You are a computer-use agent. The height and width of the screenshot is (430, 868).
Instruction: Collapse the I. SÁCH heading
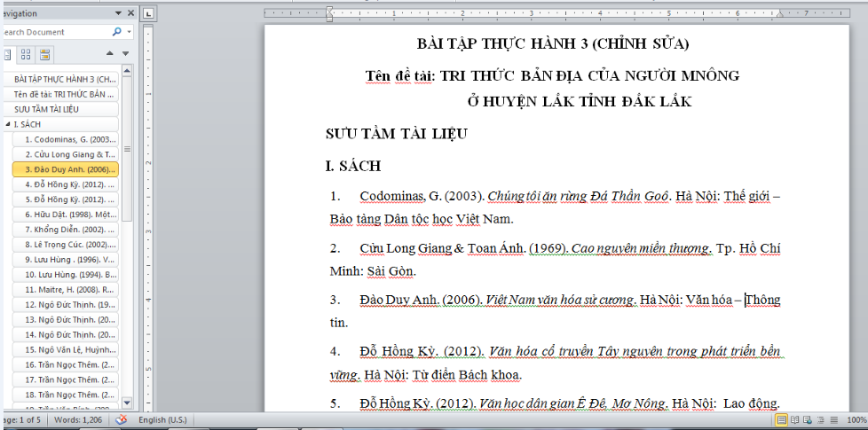[8, 124]
